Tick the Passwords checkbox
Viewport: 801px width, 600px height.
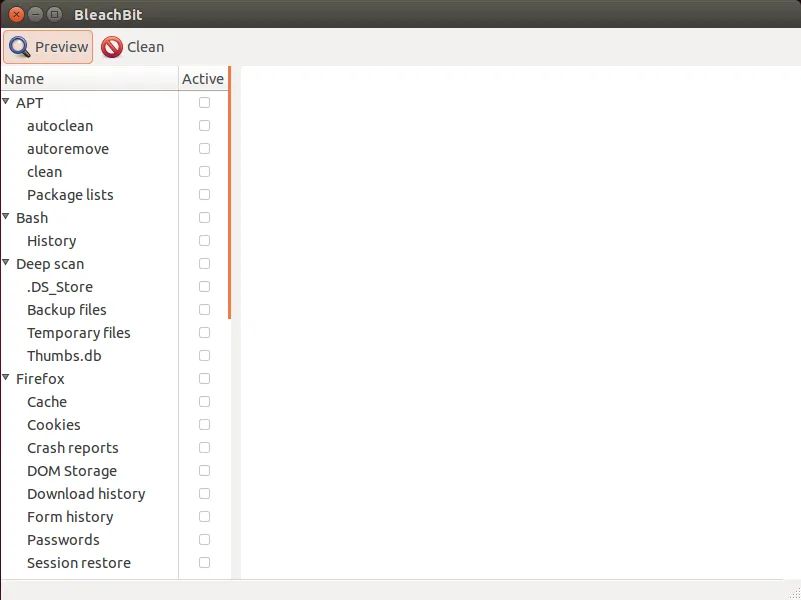[204, 539]
